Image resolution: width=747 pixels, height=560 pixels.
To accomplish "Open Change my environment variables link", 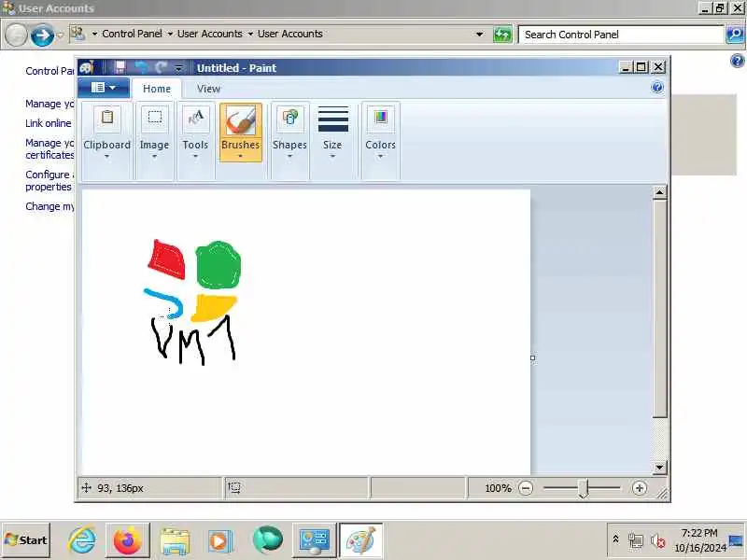I will click(x=49, y=206).
